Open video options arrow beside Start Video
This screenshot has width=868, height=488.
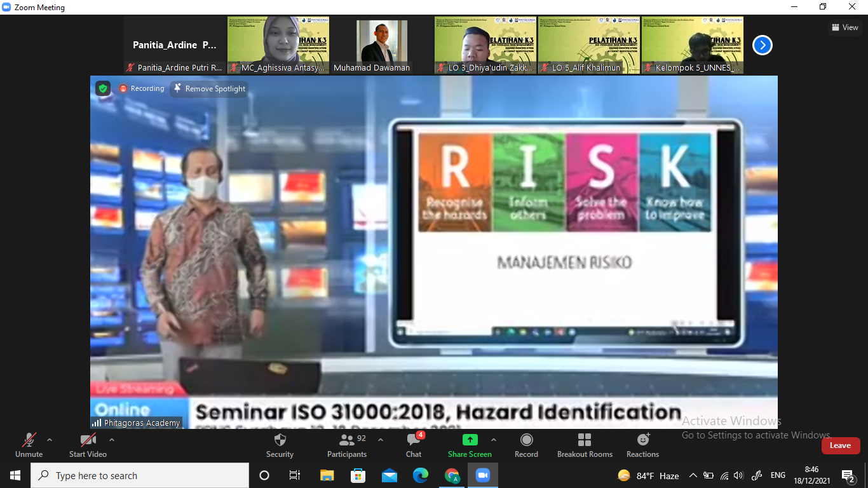tap(112, 440)
